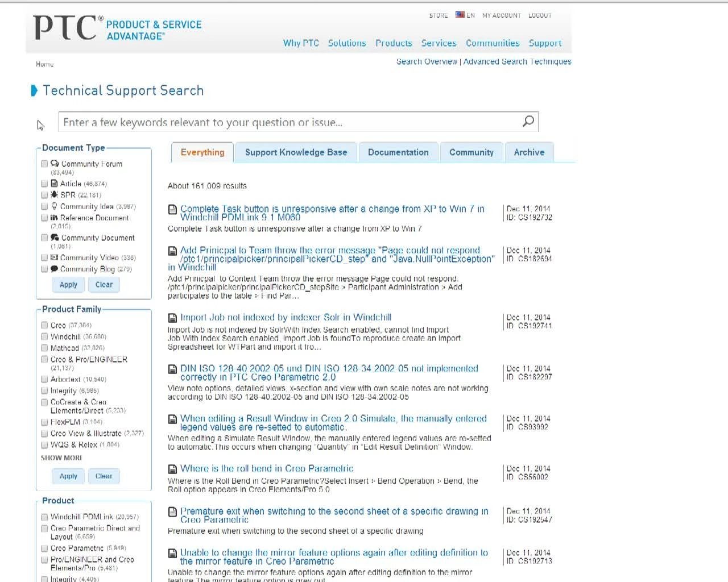Click document icon beside Add Principal to Team result
The width and height of the screenshot is (728, 582).
click(x=172, y=251)
